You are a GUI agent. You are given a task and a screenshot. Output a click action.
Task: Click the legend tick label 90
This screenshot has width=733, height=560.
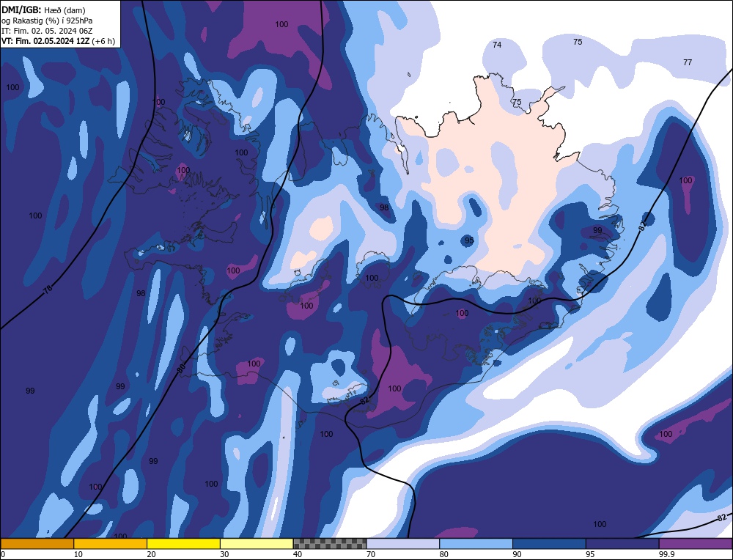pyautogui.click(x=517, y=554)
